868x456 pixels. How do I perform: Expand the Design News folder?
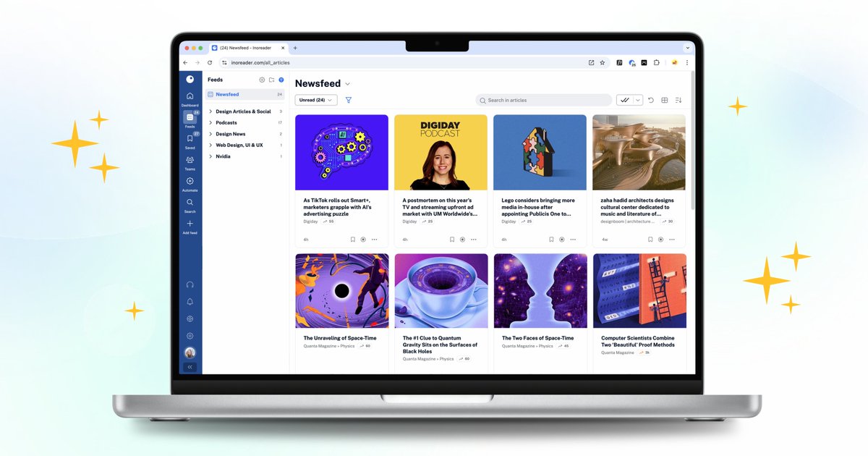210,134
